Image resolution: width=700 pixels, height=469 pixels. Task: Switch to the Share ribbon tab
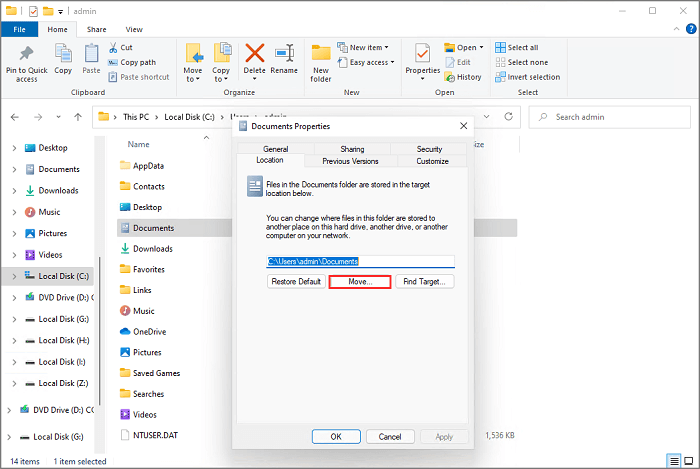[96, 30]
